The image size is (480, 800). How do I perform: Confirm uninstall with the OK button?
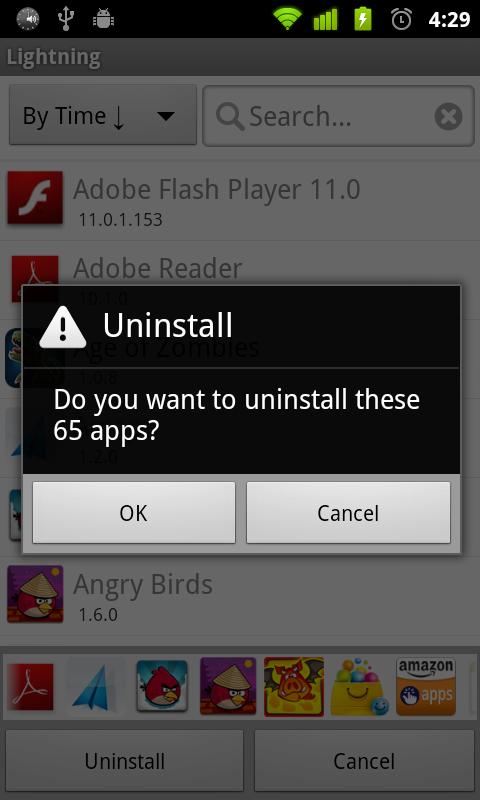point(134,512)
